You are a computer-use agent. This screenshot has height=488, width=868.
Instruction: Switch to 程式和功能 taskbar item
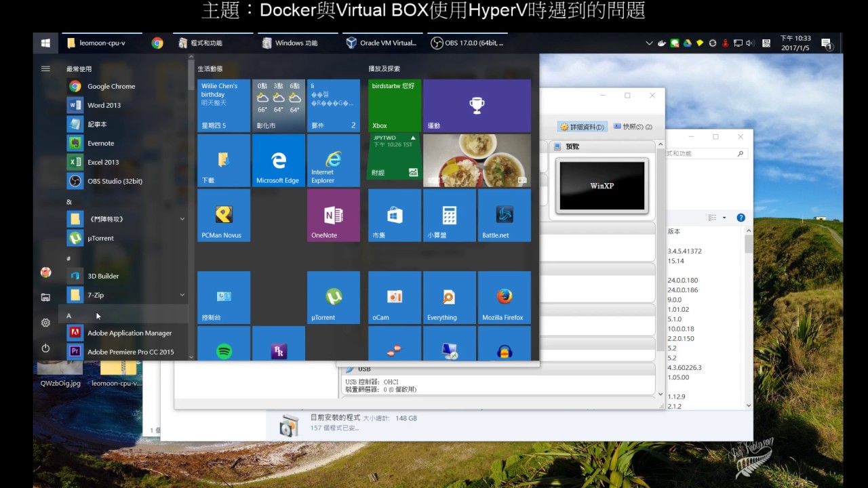point(213,43)
